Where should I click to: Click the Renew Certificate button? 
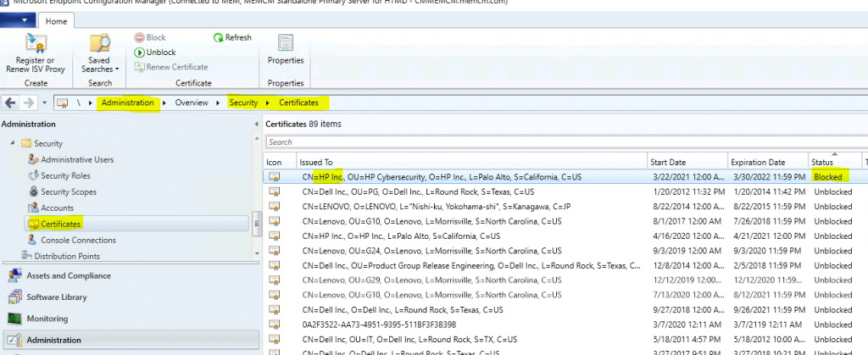click(171, 67)
